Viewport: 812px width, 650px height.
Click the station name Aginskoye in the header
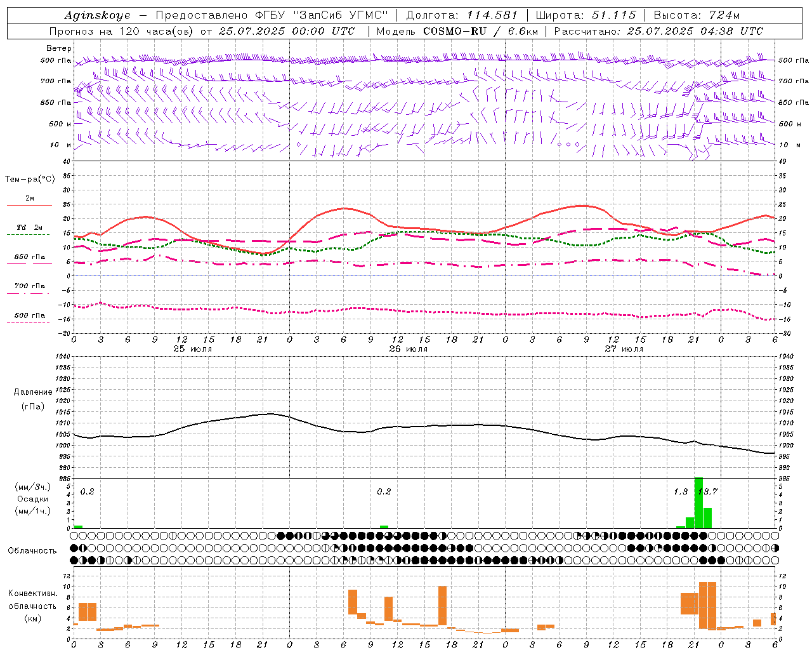[x=97, y=15]
